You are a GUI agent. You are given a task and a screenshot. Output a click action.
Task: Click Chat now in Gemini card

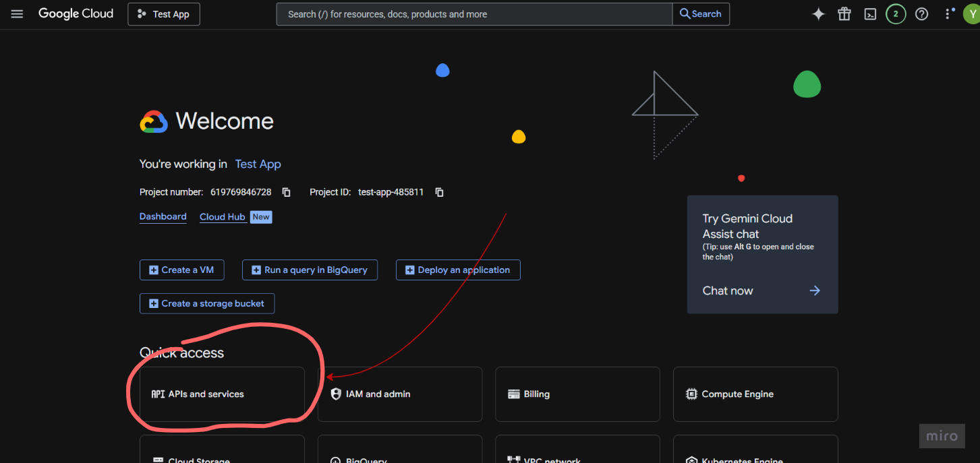728,290
